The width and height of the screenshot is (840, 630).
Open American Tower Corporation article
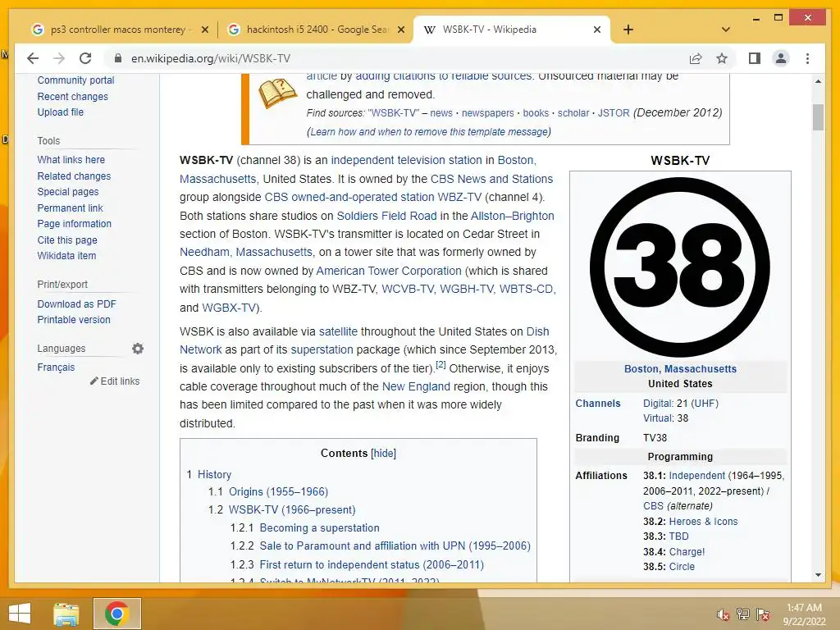pos(388,271)
